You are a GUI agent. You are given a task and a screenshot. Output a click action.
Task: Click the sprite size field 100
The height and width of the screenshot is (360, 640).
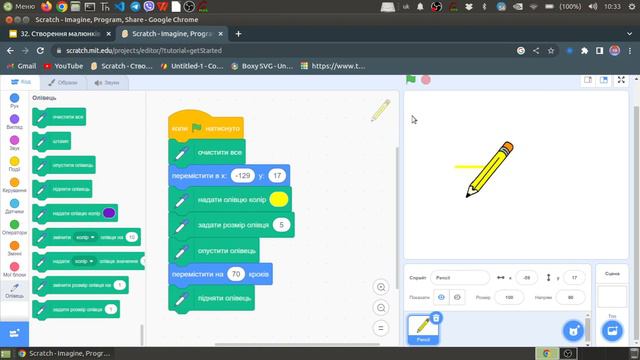point(509,297)
